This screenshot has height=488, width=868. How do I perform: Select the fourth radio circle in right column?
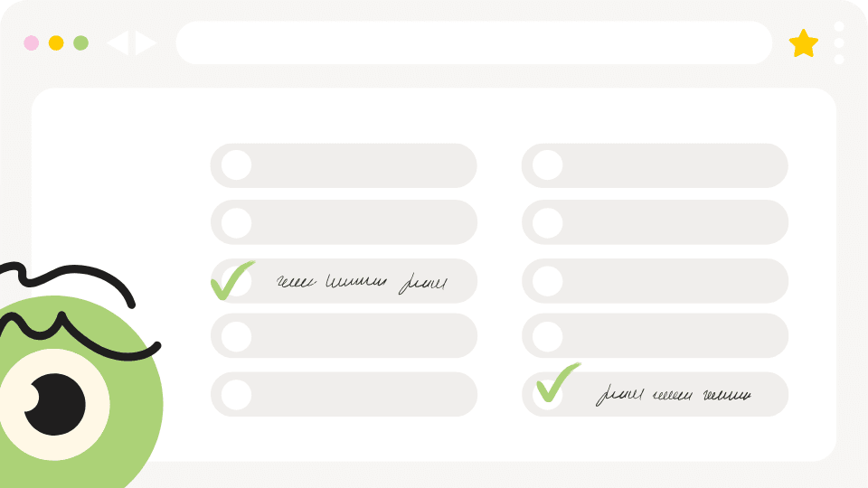pos(548,336)
